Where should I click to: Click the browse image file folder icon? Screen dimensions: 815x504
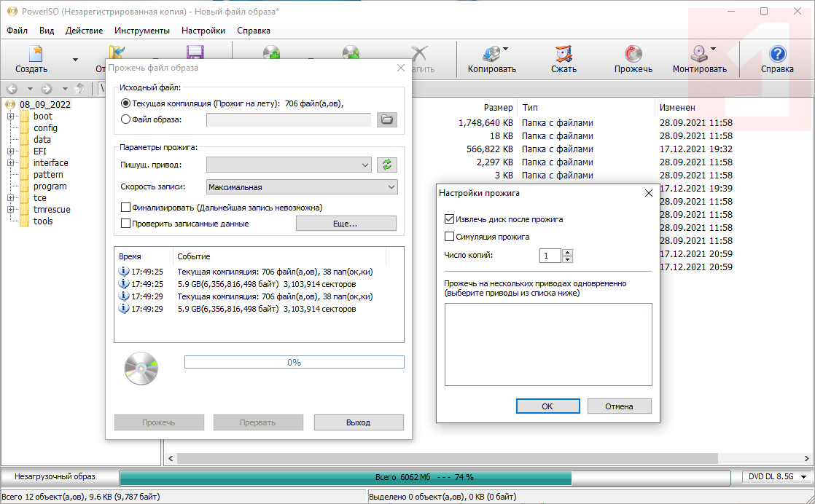[386, 119]
